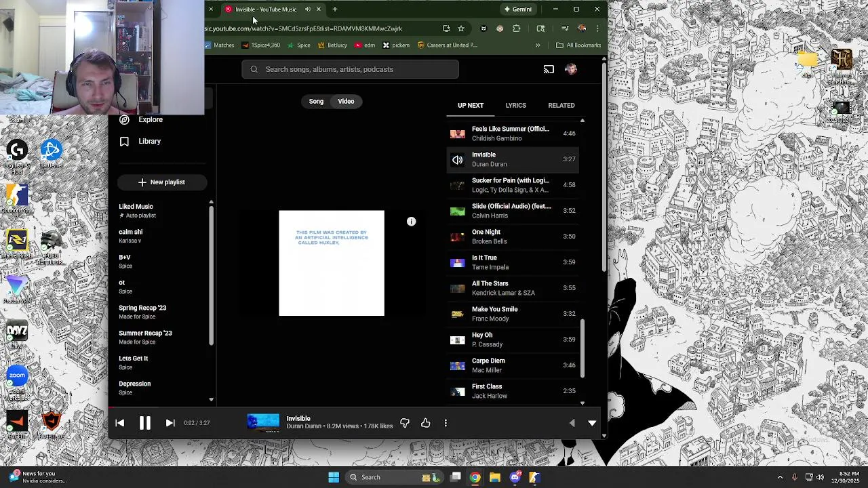Viewport: 868px width, 488px height.
Task: Select Is It True by Tame Impala
Action: (x=513, y=262)
